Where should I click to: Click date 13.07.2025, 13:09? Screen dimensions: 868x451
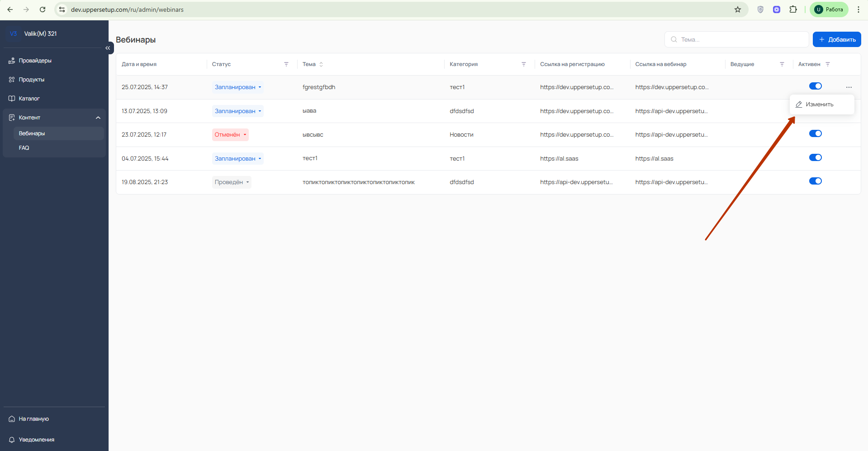click(144, 111)
